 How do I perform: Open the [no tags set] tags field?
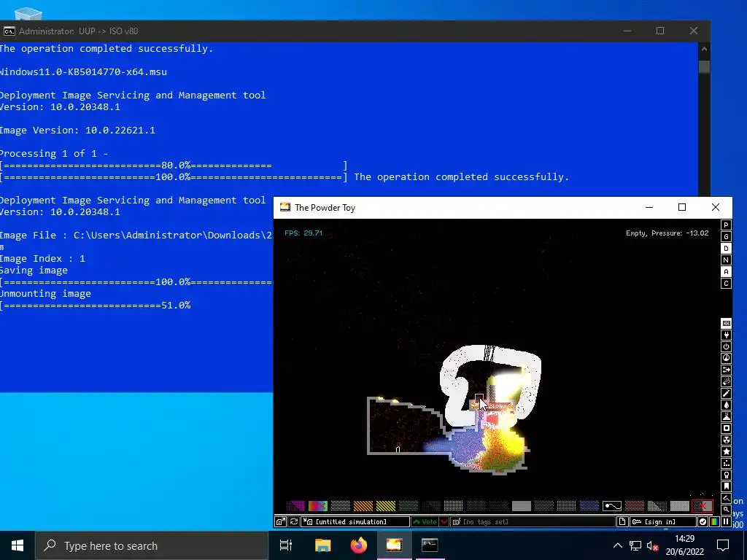[533, 522]
